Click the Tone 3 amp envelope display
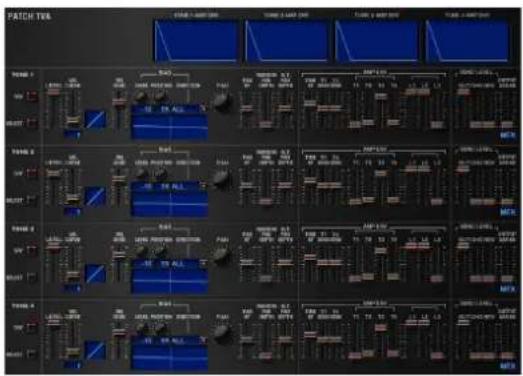Image resolution: width=523 pixels, height=376 pixels. pos(377,41)
